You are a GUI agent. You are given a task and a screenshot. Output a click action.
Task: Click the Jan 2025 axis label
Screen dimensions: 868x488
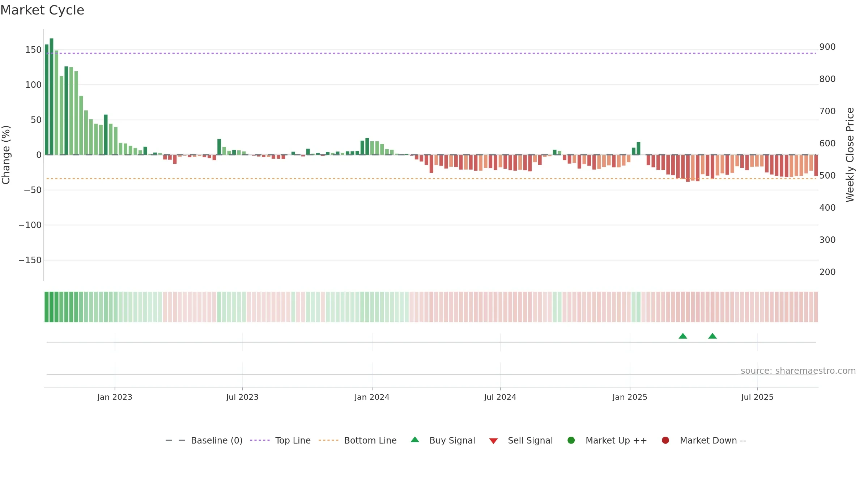coord(630,397)
